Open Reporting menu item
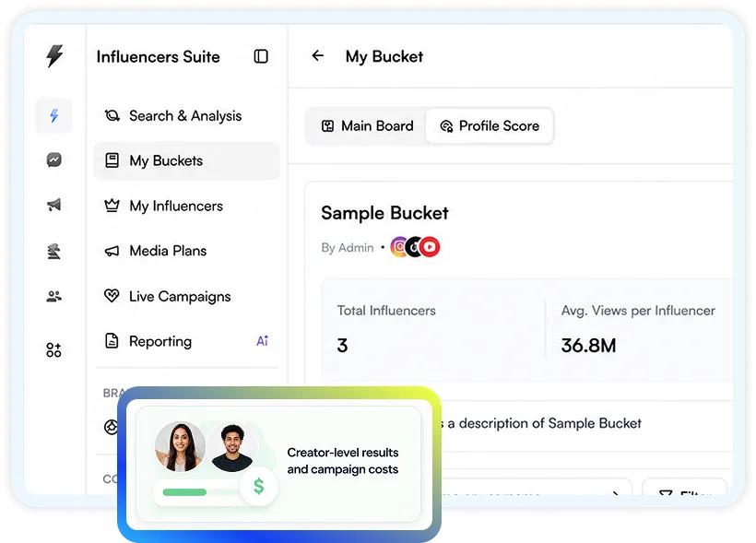 186,341
